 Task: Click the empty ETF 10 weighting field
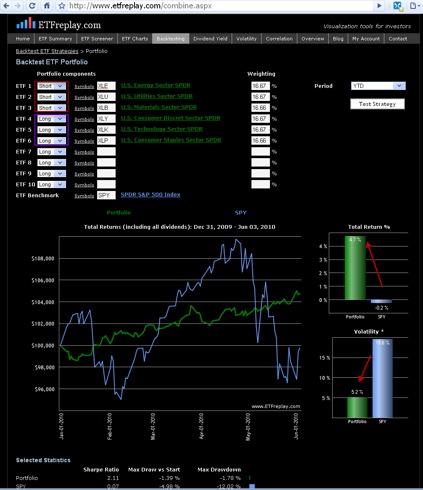(x=260, y=184)
